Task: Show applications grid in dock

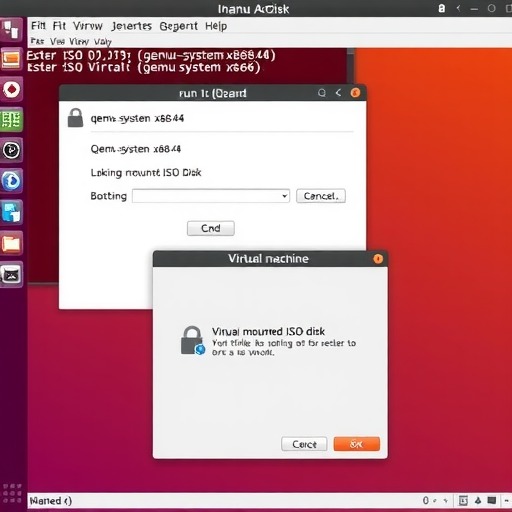Action: [12, 493]
